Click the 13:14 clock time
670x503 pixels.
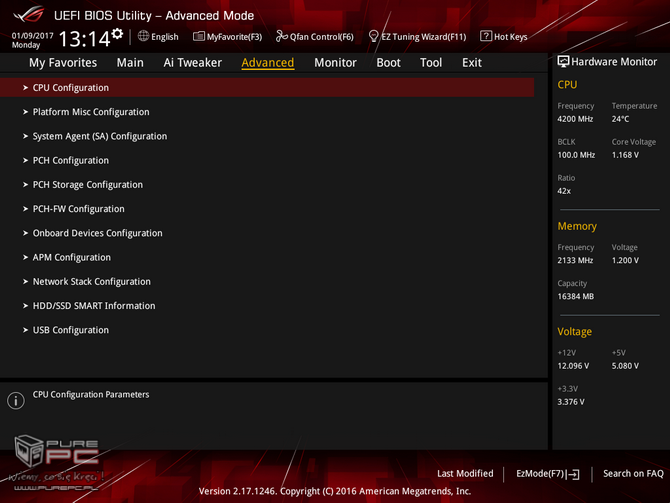pos(84,39)
